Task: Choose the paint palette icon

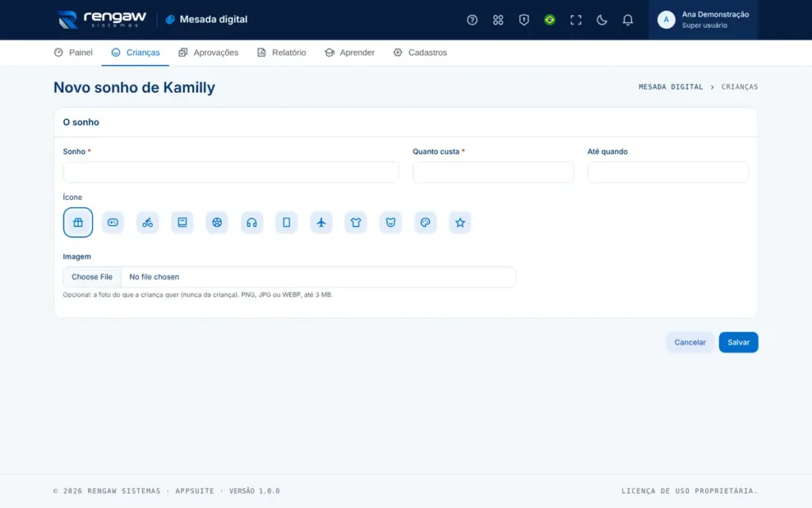Action: [425, 222]
